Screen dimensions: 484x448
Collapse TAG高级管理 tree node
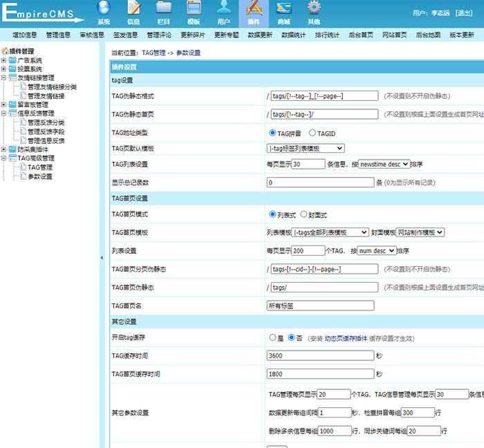point(3,158)
